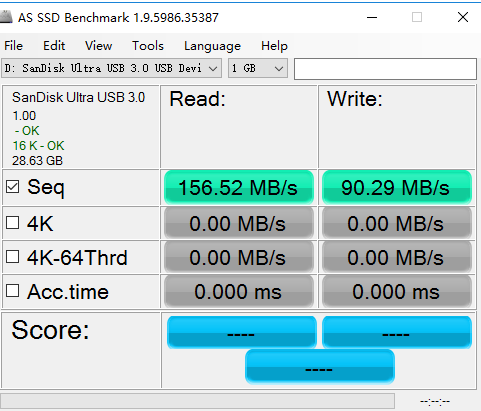Enable the 4K test checkbox

[12, 223]
